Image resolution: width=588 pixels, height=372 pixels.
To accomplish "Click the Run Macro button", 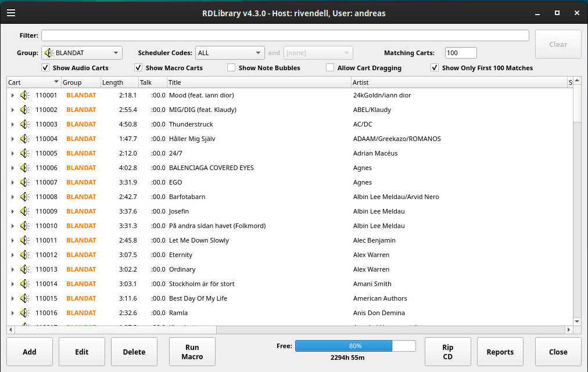I will click(192, 352).
